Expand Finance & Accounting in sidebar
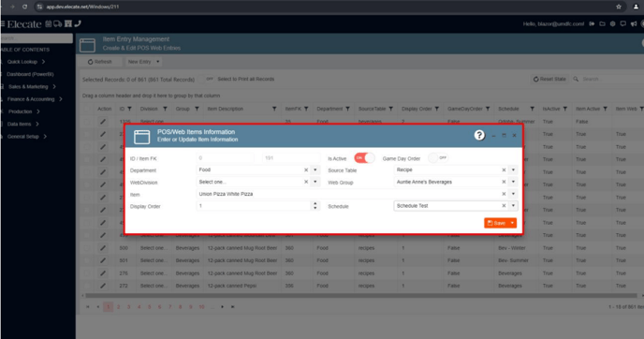 click(x=35, y=99)
